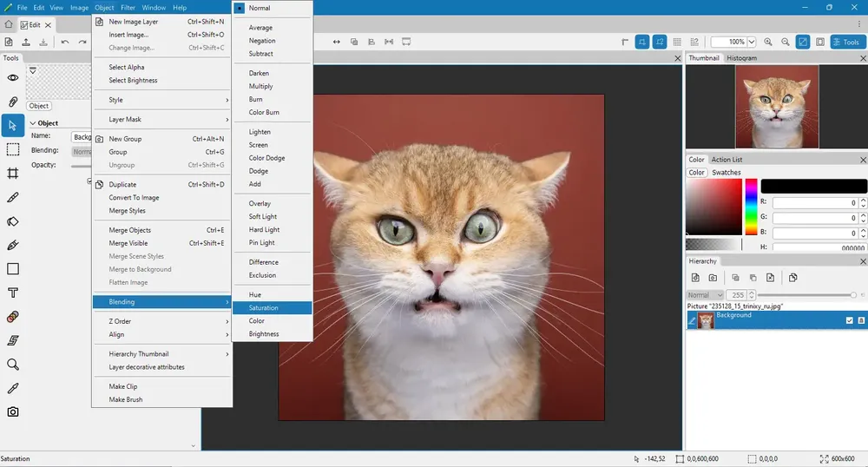Select the Rectangle shape tool

coord(13,269)
